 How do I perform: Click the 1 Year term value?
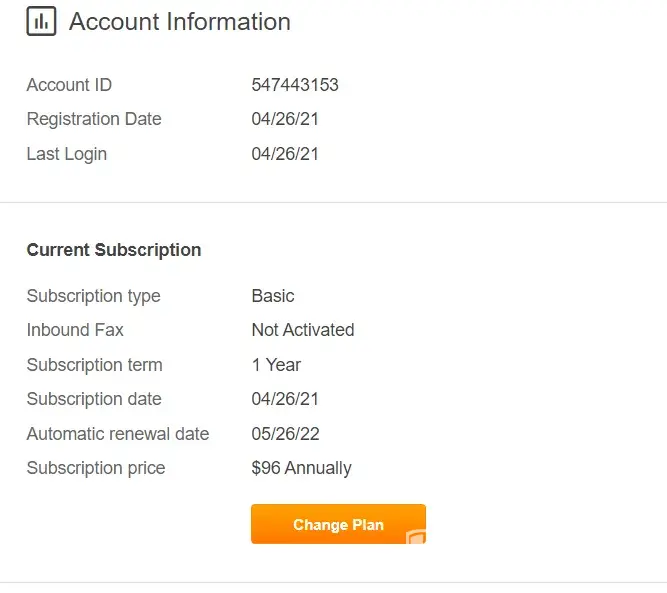276,365
